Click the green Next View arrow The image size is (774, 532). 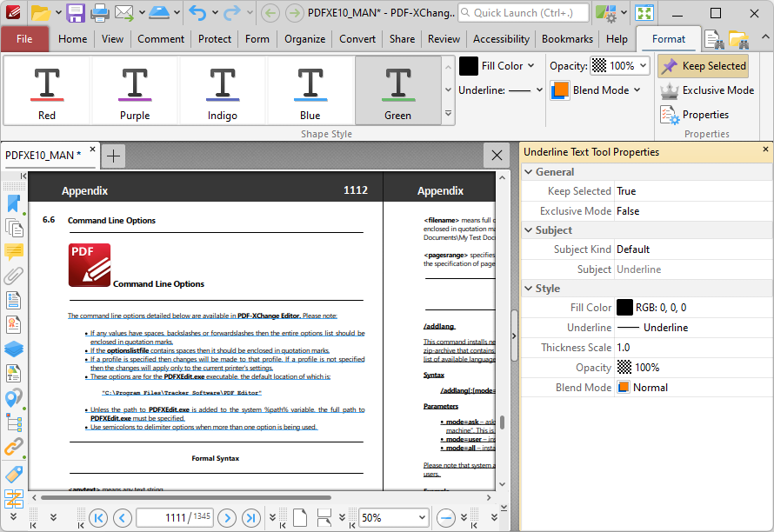click(x=294, y=13)
